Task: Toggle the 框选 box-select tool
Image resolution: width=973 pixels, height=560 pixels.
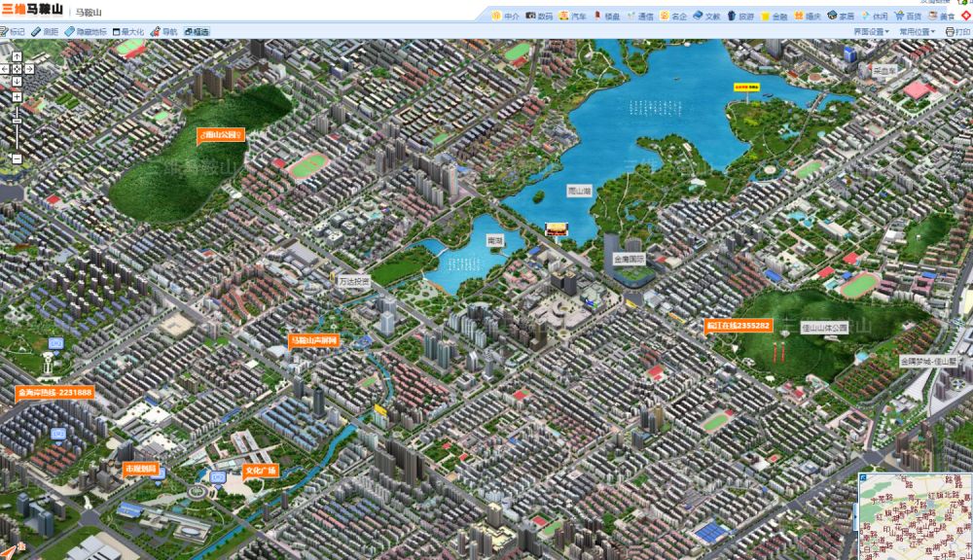Action: point(197,32)
